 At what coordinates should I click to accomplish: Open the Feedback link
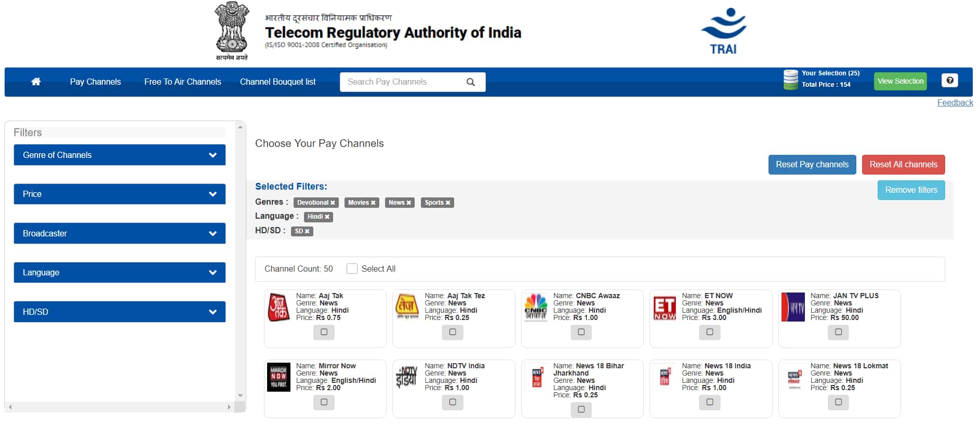click(955, 103)
